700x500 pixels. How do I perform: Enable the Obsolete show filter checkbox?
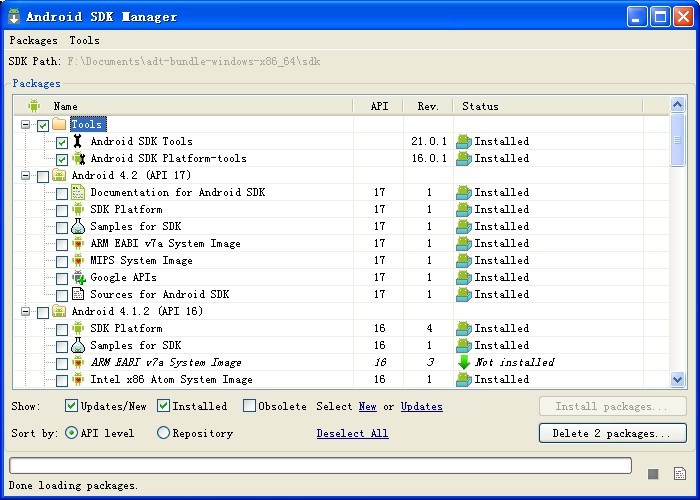249,405
